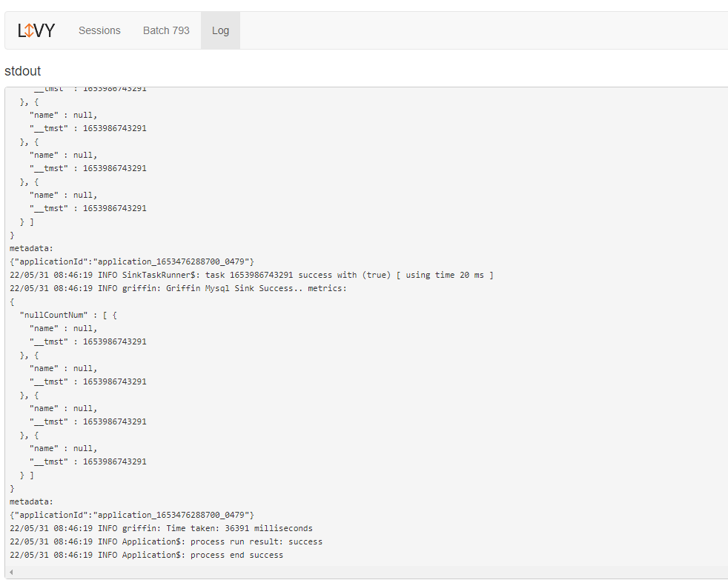
Task: Click the left scroll arrow under the log
Action: point(11,572)
